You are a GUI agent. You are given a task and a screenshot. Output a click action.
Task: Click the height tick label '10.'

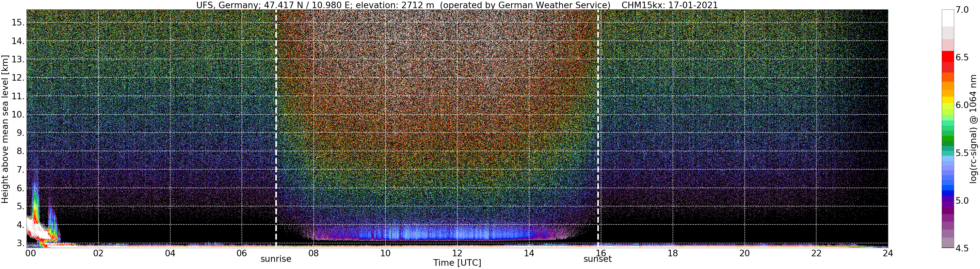[x=18, y=115]
